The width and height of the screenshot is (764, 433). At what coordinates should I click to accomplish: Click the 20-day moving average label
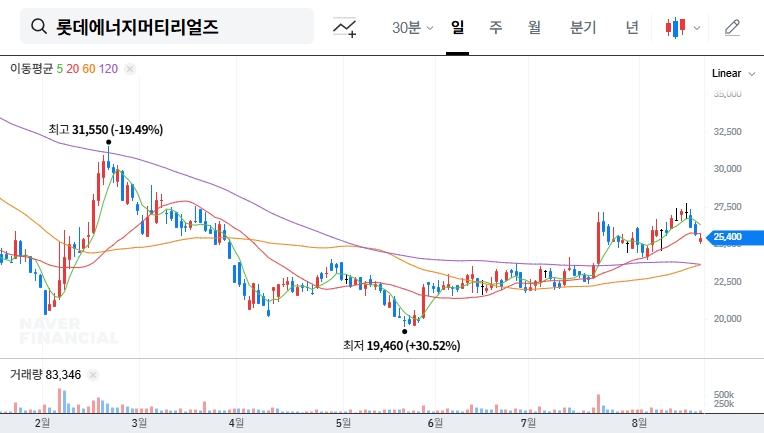click(x=73, y=69)
